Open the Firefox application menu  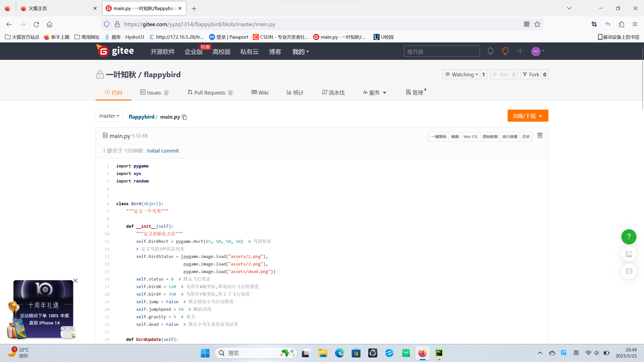click(x=635, y=24)
